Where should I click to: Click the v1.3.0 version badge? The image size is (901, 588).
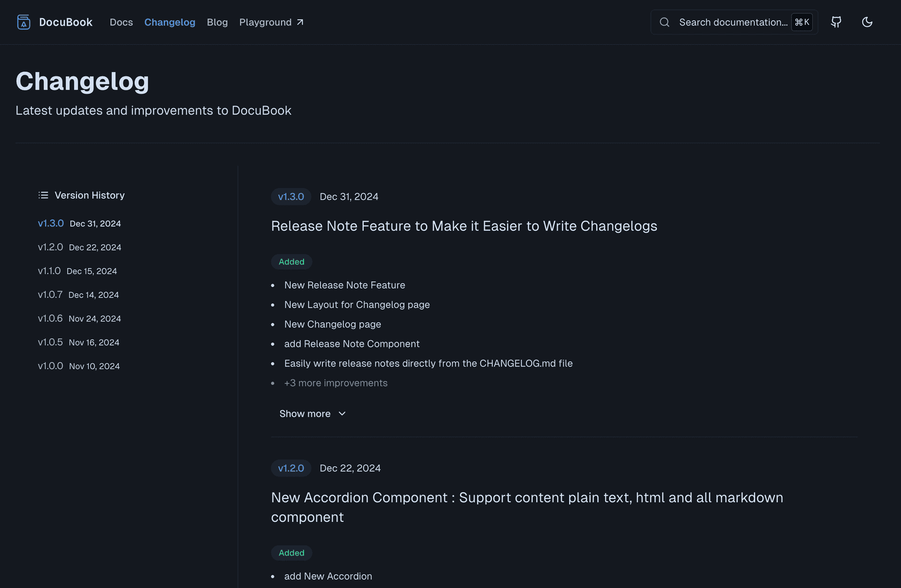(x=290, y=196)
